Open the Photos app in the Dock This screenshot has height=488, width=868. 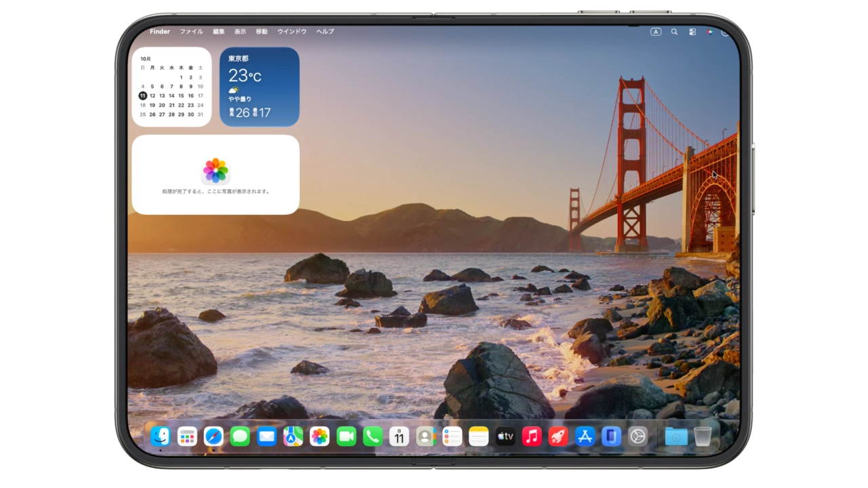click(319, 436)
